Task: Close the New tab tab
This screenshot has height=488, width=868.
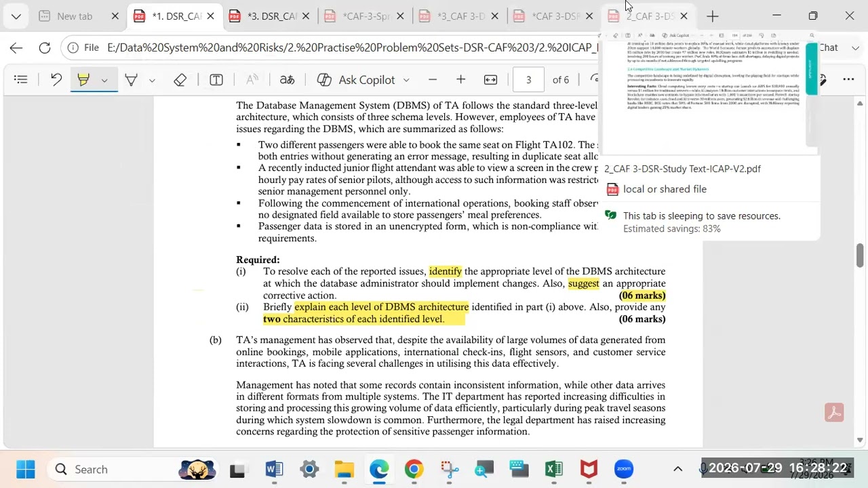Action: tap(115, 16)
